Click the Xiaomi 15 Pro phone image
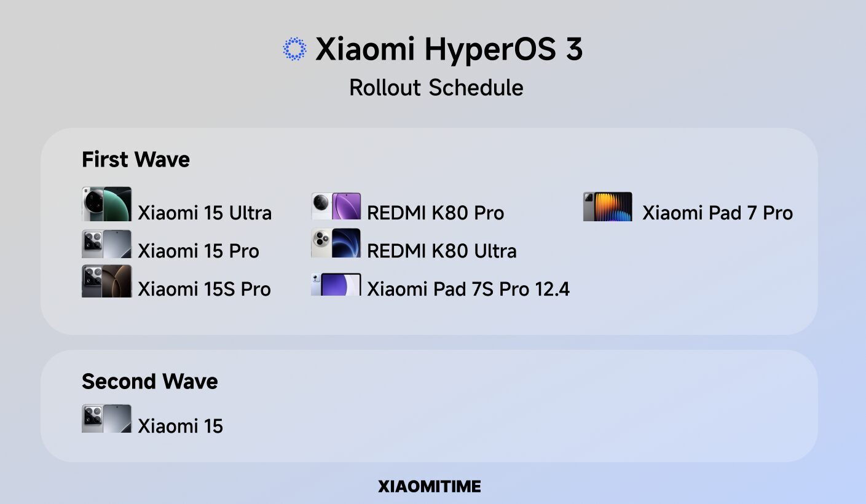This screenshot has width=866, height=504. [x=106, y=244]
